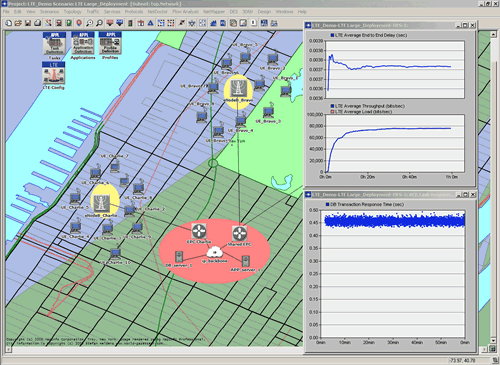Click the red map-pin toolbar icon
This screenshot has width=500, height=365.
click(x=79, y=23)
